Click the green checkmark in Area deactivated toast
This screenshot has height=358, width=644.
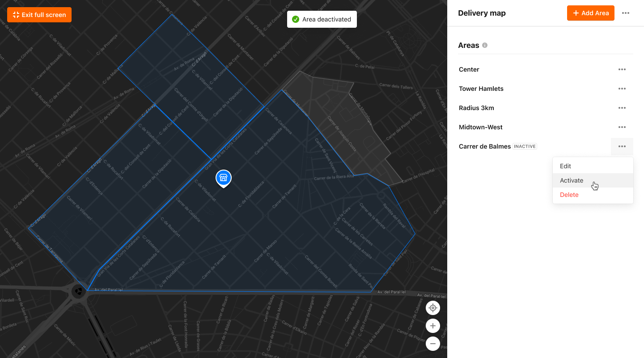click(x=295, y=19)
